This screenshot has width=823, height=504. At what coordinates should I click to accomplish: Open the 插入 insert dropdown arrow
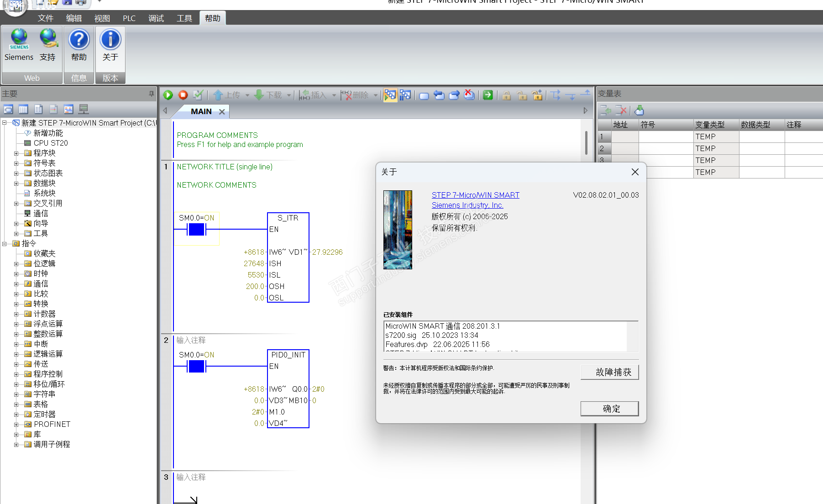pos(334,95)
